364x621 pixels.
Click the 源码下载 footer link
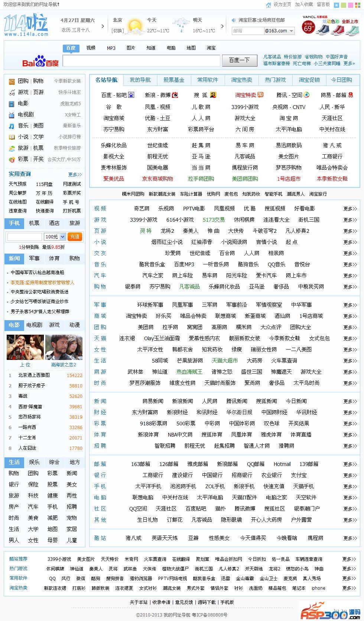[207, 602]
